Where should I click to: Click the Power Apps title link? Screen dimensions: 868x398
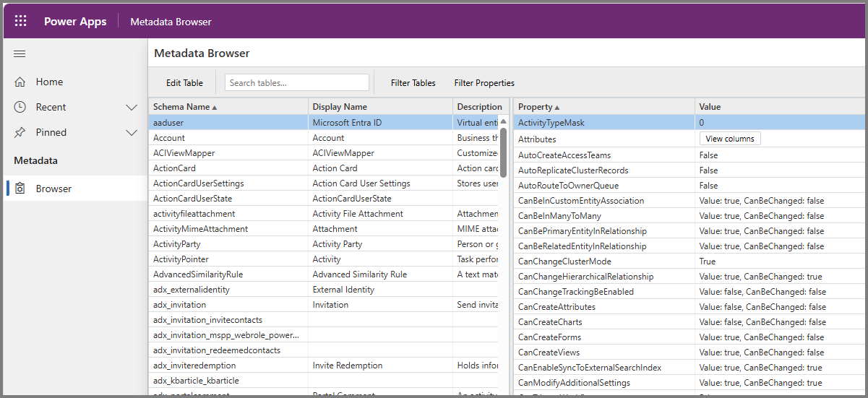(75, 22)
